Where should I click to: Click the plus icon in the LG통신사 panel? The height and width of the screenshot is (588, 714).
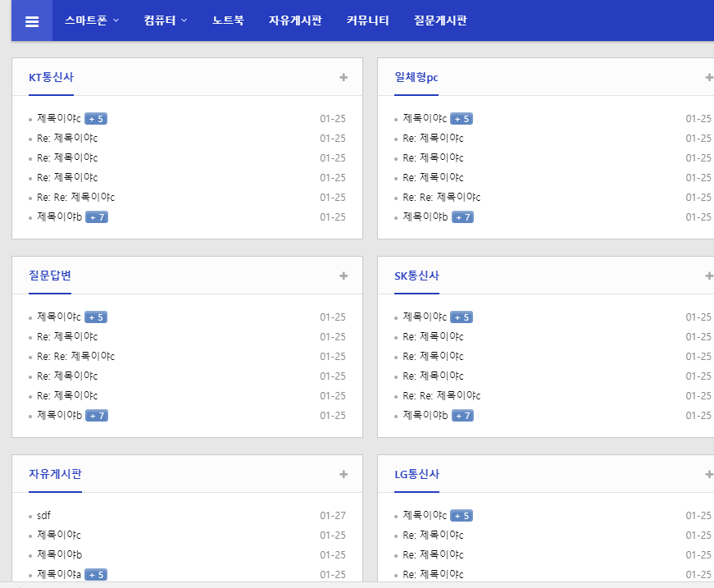pyautogui.click(x=708, y=475)
